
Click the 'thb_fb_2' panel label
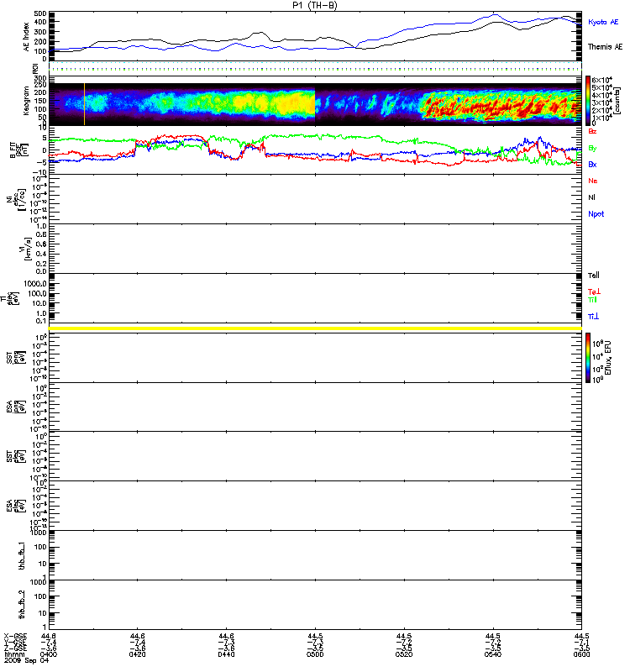tap(22, 605)
